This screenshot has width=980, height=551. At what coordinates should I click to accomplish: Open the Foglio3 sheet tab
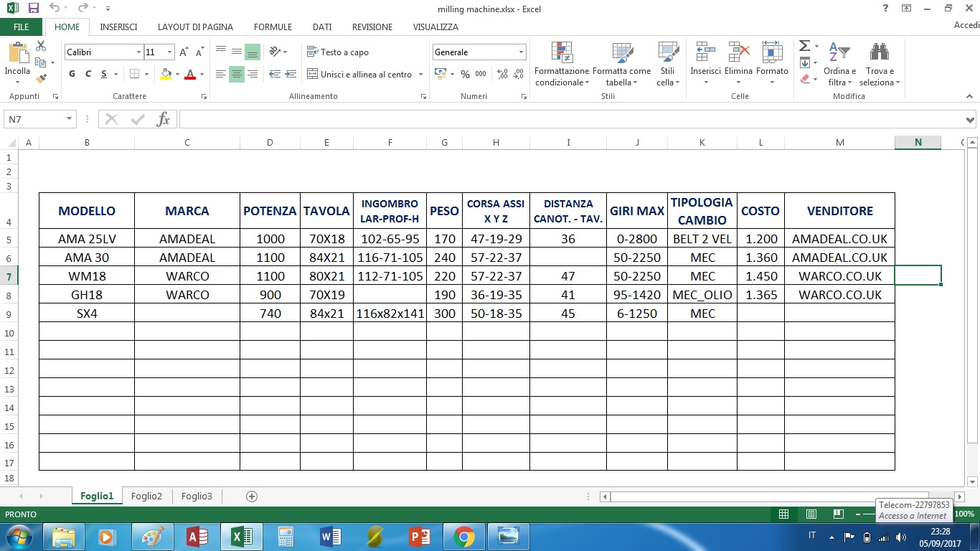tap(197, 496)
